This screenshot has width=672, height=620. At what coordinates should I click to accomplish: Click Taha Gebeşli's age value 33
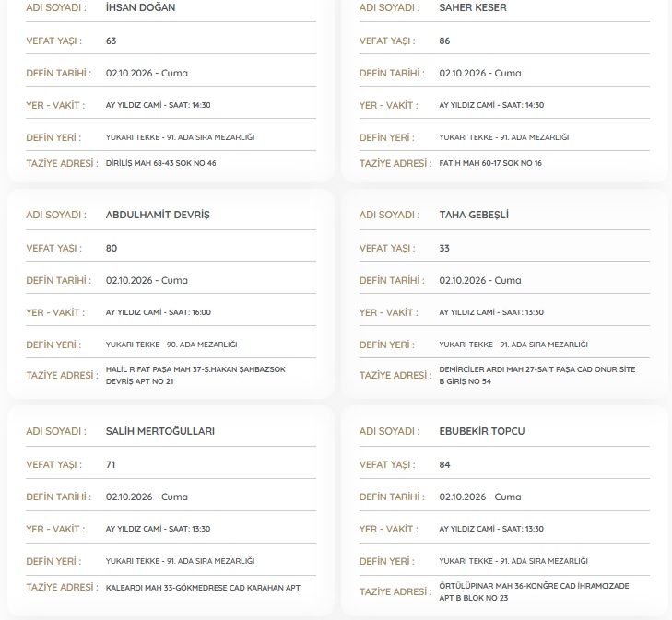444,248
